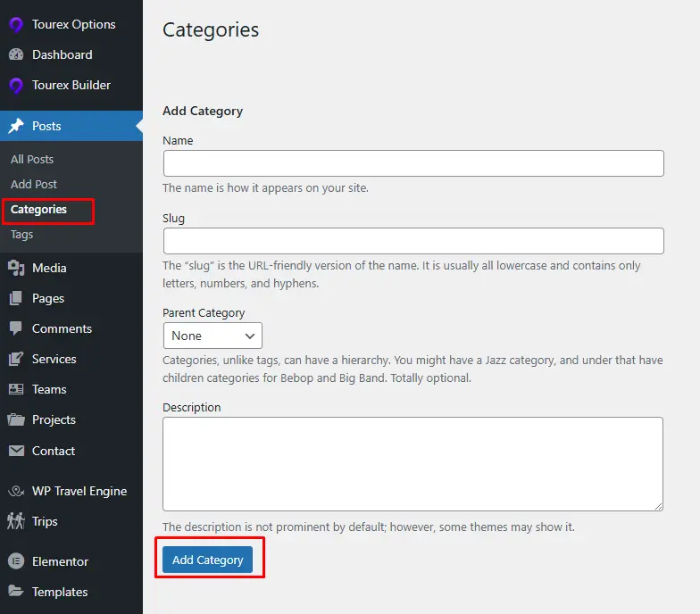Click the Templates open folder icon
The width and height of the screenshot is (700, 614).
pos(16,591)
